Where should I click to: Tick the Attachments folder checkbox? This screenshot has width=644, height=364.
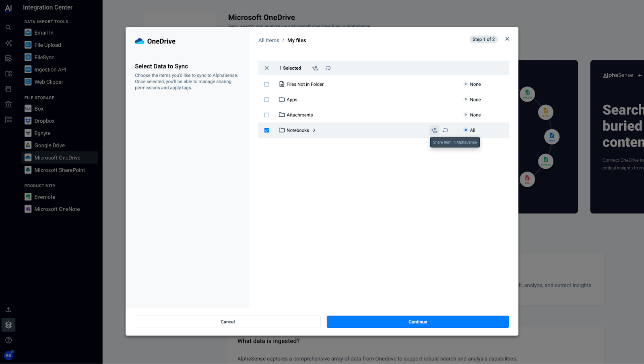(266, 115)
